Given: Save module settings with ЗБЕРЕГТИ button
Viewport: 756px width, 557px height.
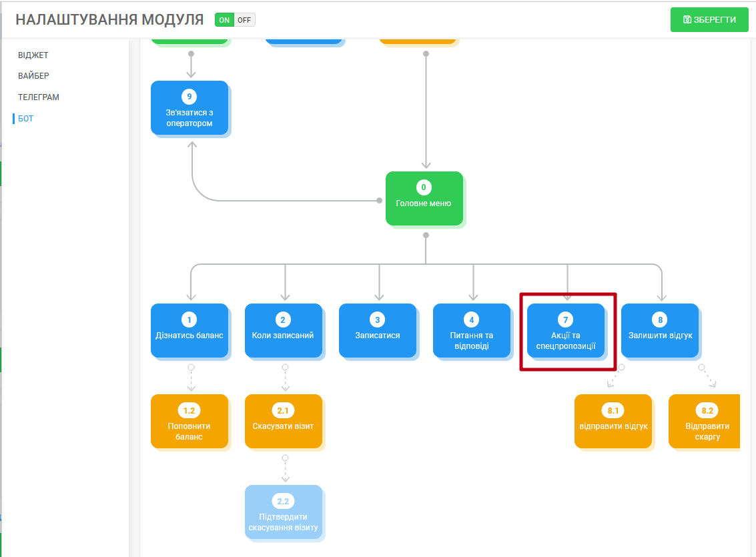Looking at the screenshot, I should point(709,20).
